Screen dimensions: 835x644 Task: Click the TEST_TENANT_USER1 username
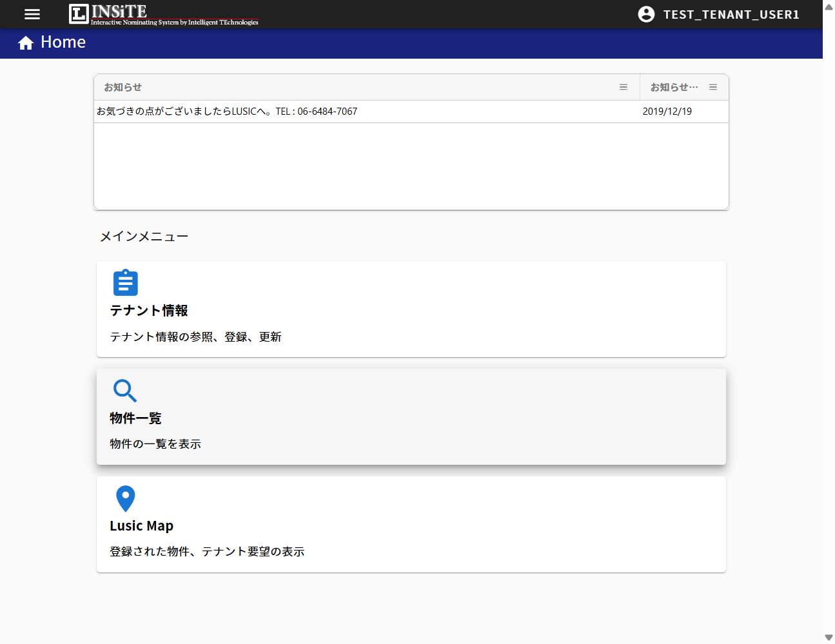[731, 14]
